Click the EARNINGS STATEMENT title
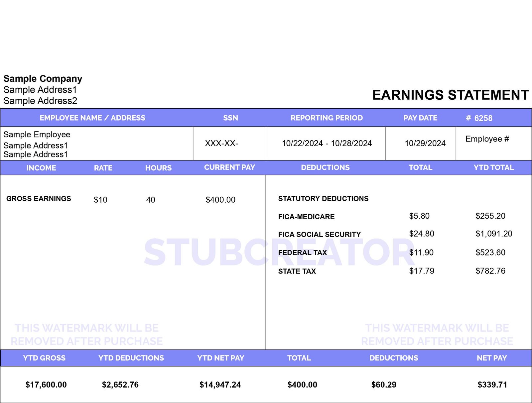Image resolution: width=532 pixels, height=403 pixels. tap(450, 95)
